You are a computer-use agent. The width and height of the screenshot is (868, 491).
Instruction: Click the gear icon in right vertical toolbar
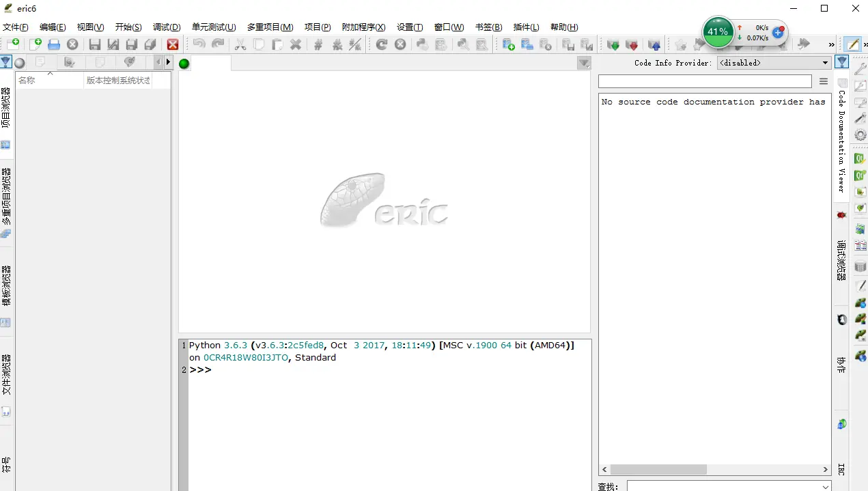pos(860,135)
